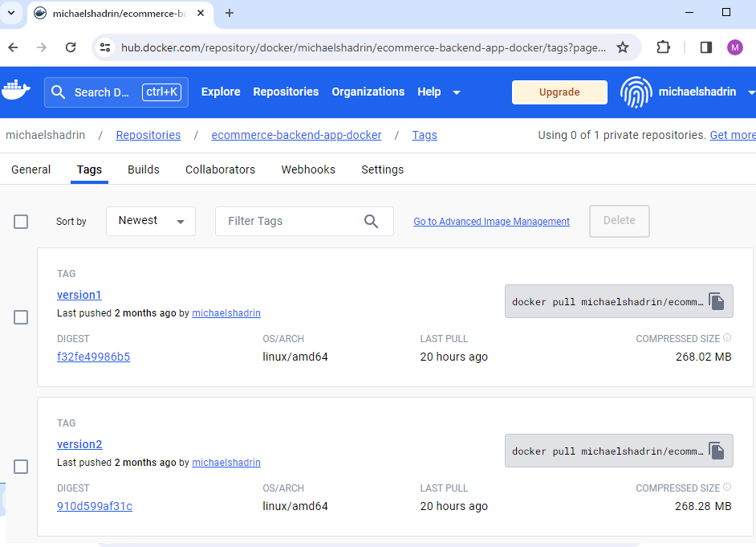Copy docker pull command for version1

717,301
